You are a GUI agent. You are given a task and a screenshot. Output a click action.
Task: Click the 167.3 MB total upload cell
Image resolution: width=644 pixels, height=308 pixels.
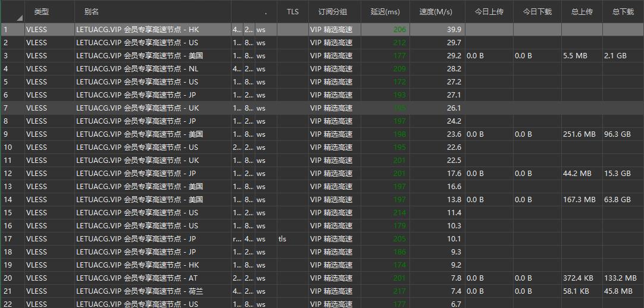tap(579, 200)
